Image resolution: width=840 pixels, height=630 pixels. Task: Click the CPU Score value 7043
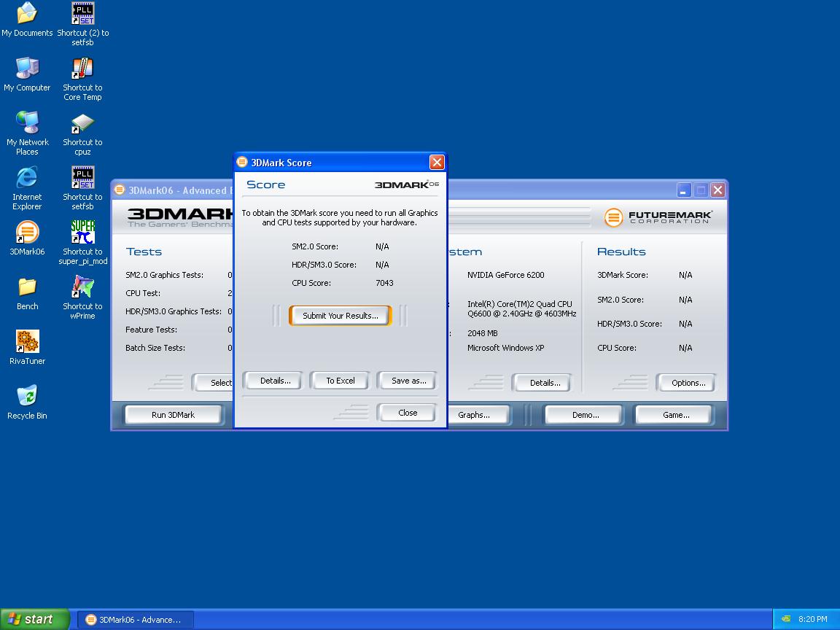tap(384, 283)
